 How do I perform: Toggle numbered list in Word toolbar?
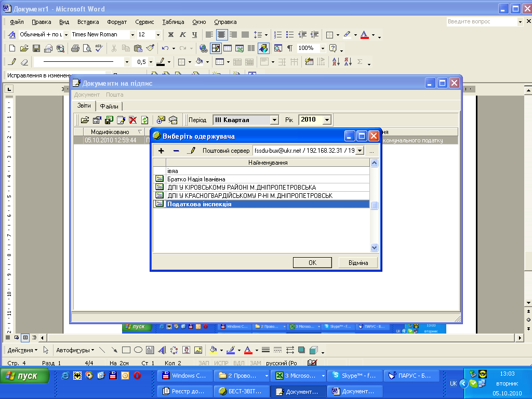click(278, 34)
